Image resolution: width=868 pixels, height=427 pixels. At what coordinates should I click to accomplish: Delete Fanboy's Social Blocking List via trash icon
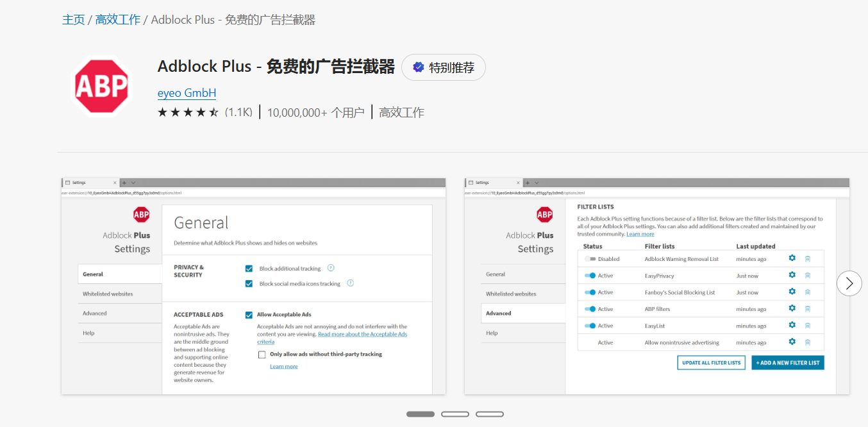(808, 292)
